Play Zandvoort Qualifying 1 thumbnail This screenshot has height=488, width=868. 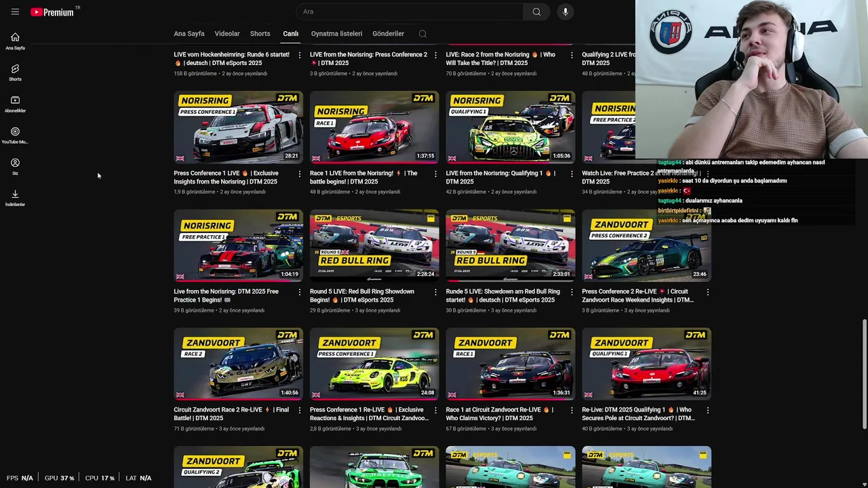(646, 364)
